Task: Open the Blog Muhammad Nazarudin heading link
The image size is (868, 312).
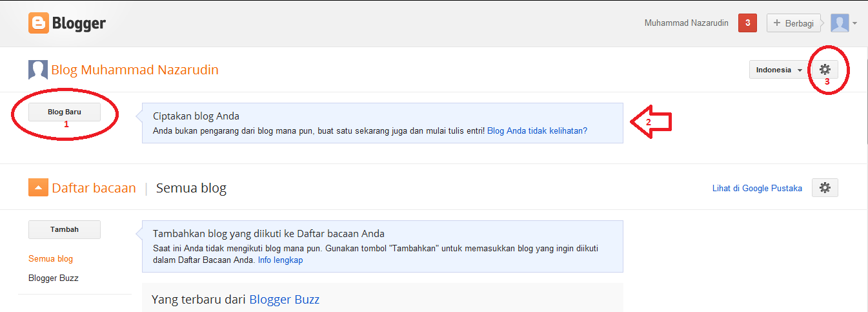Action: click(135, 70)
